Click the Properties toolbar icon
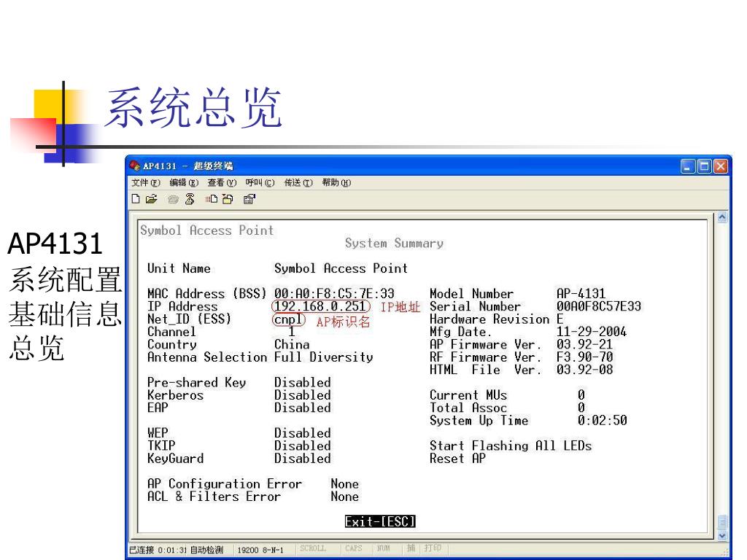 pyautogui.click(x=249, y=199)
